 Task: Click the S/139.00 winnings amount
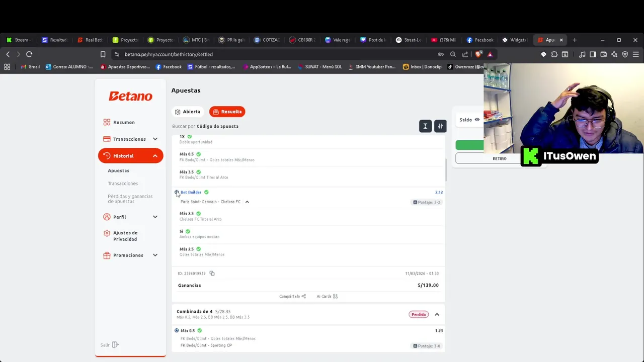coord(428,285)
